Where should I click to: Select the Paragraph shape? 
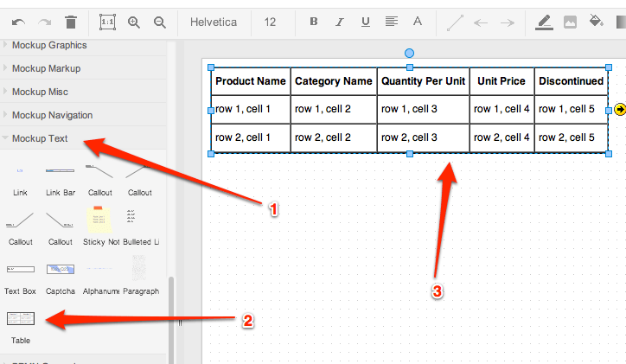(x=141, y=276)
